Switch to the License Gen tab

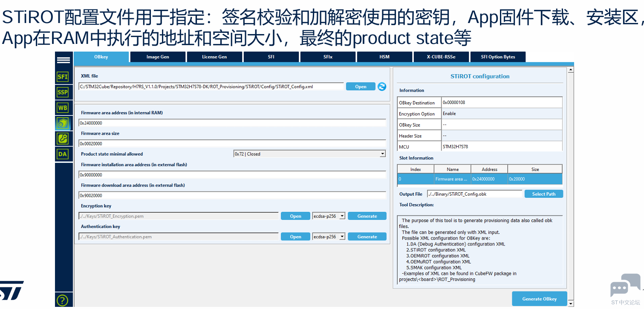pyautogui.click(x=214, y=57)
